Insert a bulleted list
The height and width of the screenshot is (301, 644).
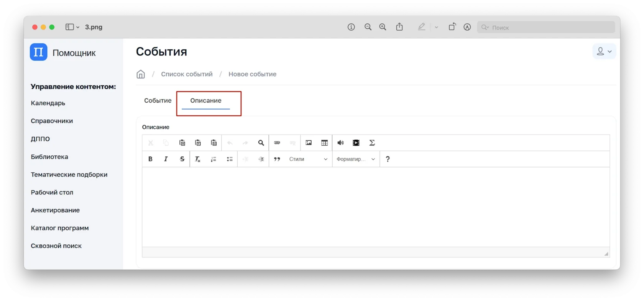[x=230, y=159]
